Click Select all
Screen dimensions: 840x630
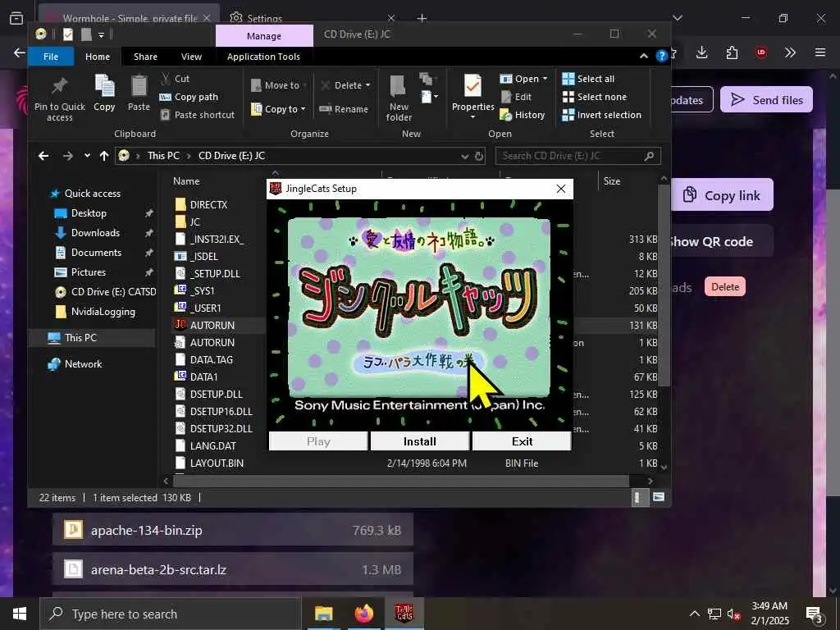(588, 79)
